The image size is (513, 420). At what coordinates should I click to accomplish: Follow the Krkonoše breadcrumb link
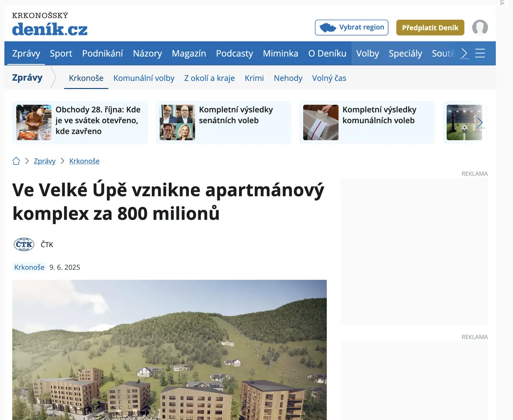pos(84,161)
